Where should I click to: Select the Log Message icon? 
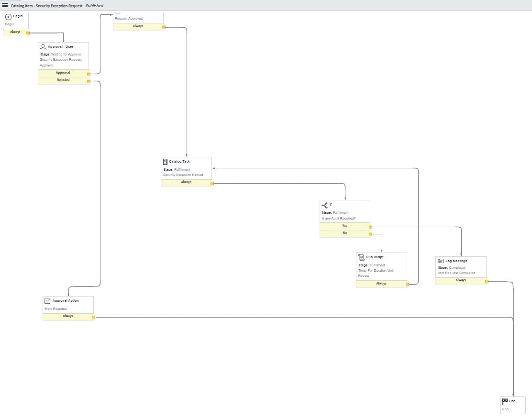point(441,261)
